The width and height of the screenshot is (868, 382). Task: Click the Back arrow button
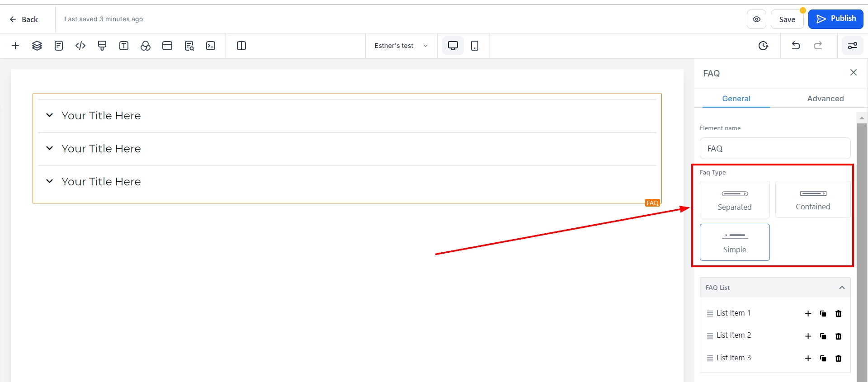click(24, 19)
